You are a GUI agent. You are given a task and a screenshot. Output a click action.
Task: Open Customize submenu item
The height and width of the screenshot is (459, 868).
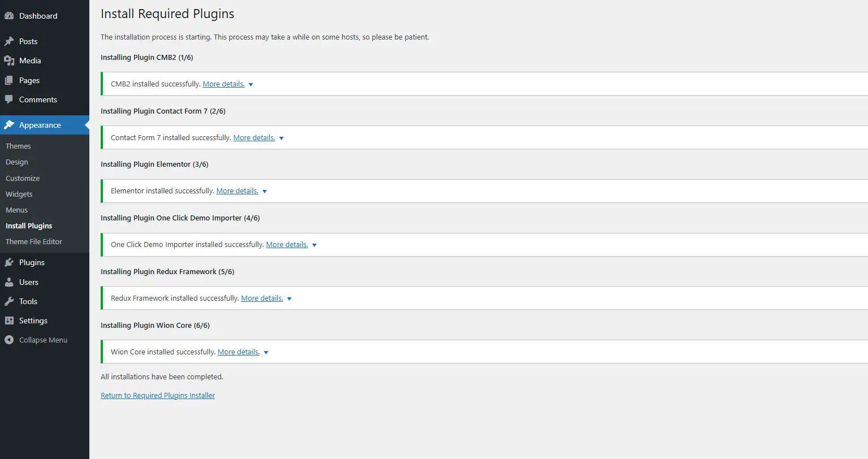point(23,178)
